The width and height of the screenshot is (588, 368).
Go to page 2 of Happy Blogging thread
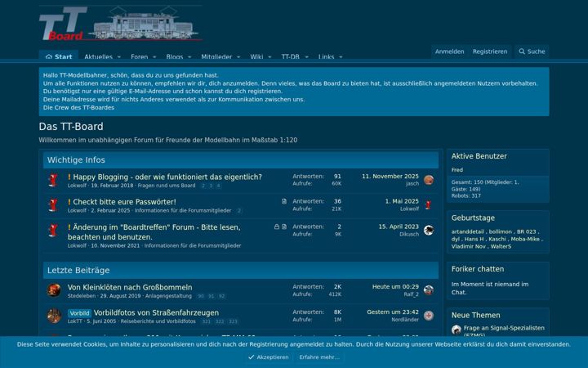coord(203,186)
